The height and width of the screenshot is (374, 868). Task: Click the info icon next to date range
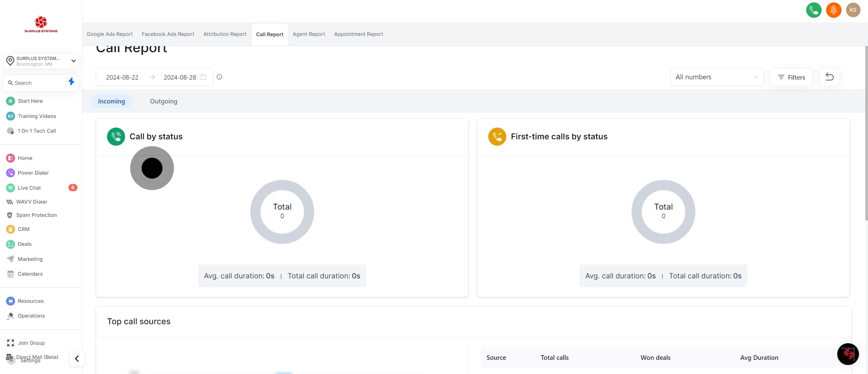219,77
